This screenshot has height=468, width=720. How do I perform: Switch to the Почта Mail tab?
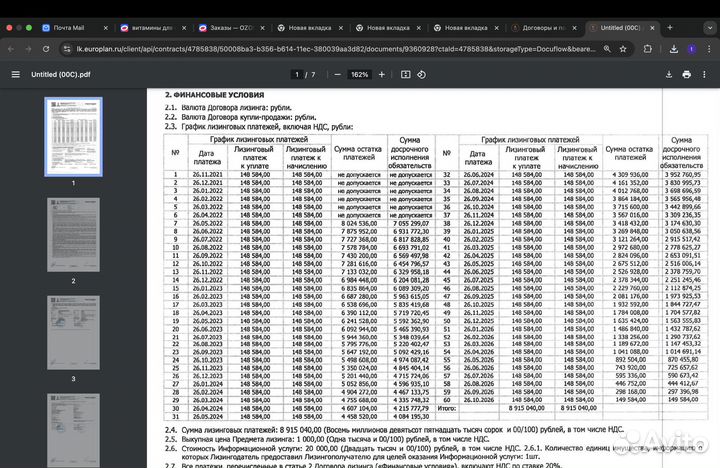pyautogui.click(x=70, y=29)
